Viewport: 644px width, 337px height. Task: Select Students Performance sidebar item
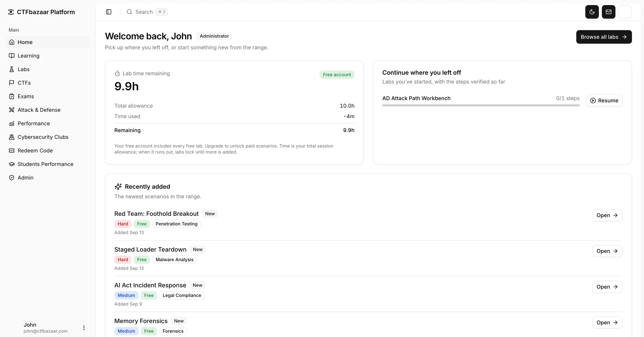click(x=48, y=164)
